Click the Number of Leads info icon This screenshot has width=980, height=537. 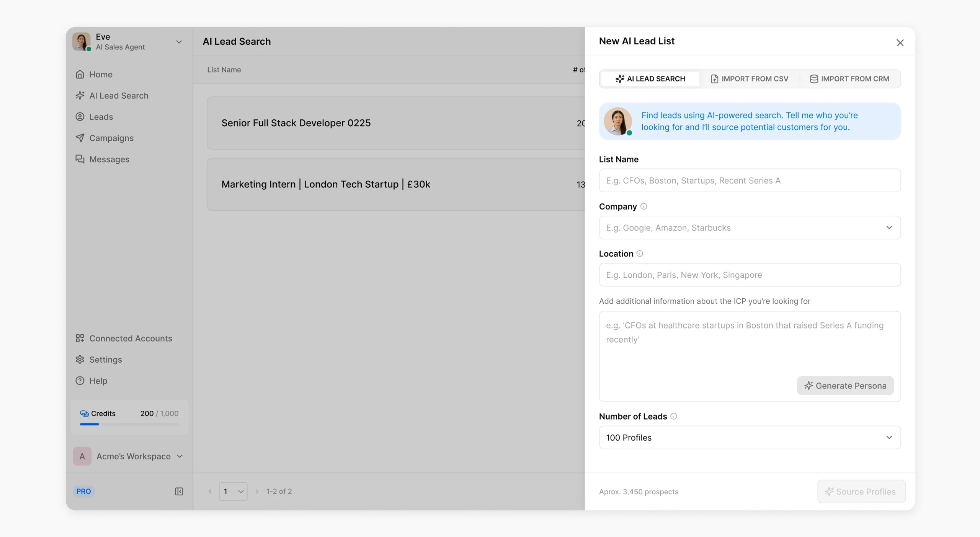[x=674, y=416]
